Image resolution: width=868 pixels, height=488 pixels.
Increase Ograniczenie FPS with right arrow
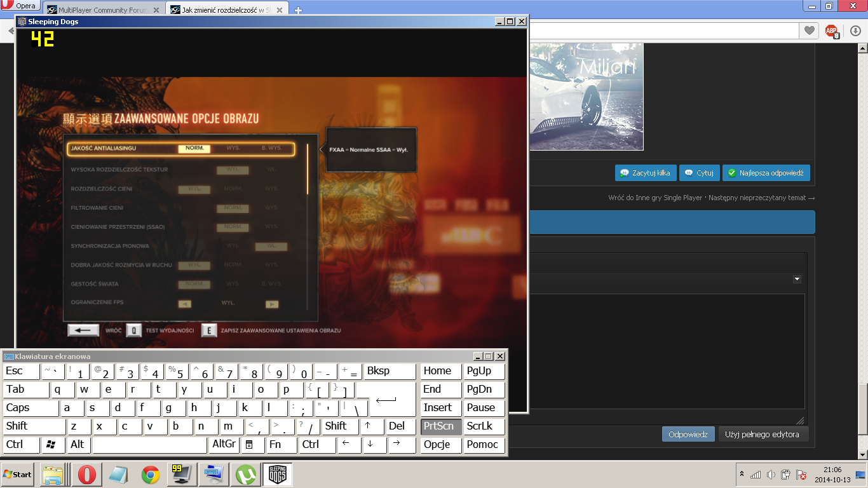[272, 304]
